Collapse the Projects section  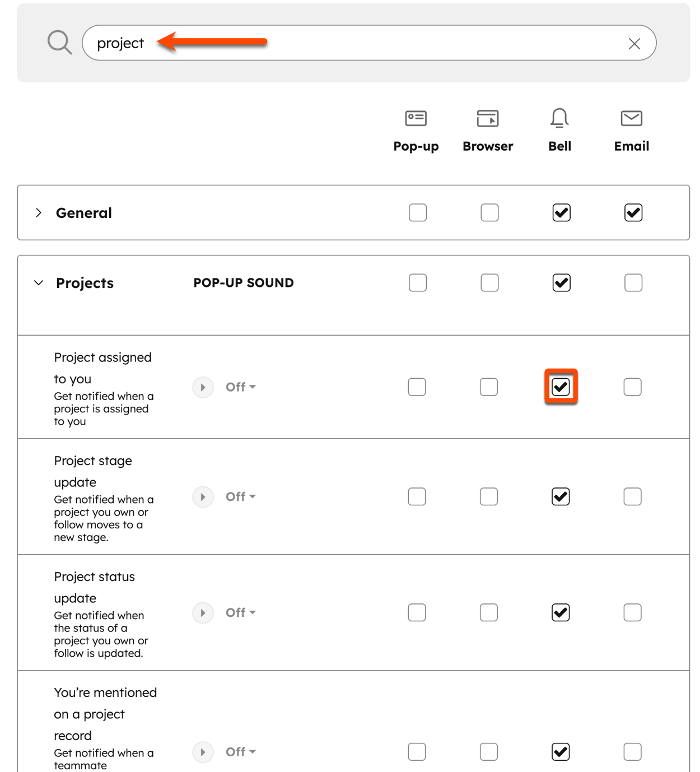coord(39,283)
